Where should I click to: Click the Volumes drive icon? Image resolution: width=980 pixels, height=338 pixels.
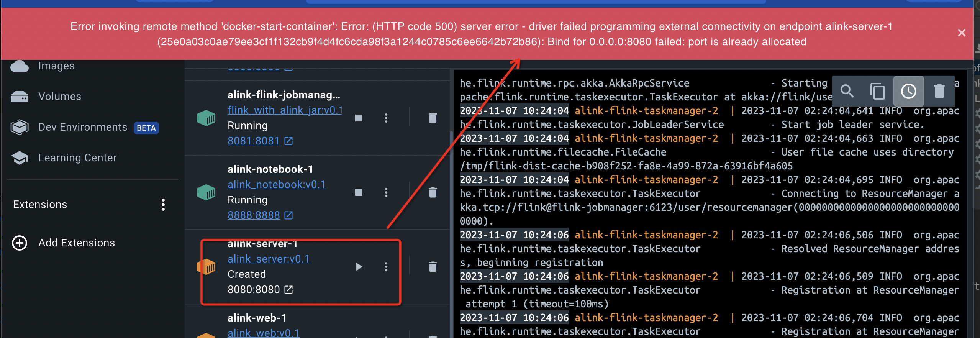[x=20, y=97]
